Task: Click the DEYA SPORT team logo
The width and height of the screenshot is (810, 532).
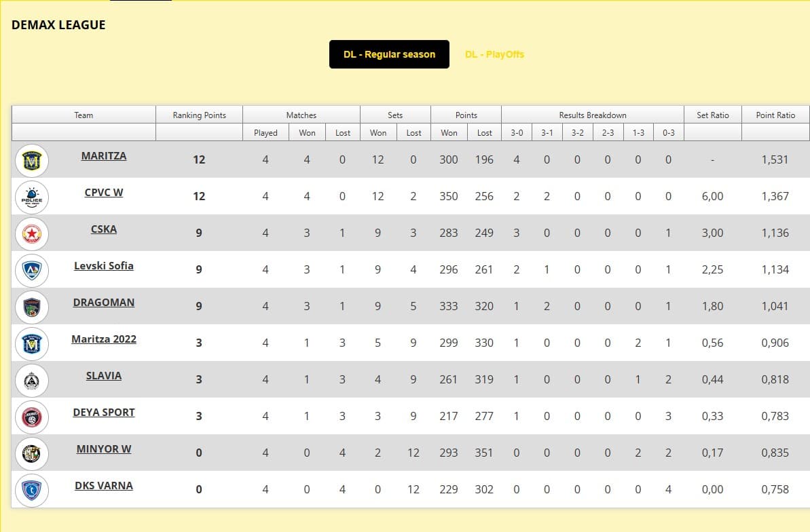Action: click(32, 417)
